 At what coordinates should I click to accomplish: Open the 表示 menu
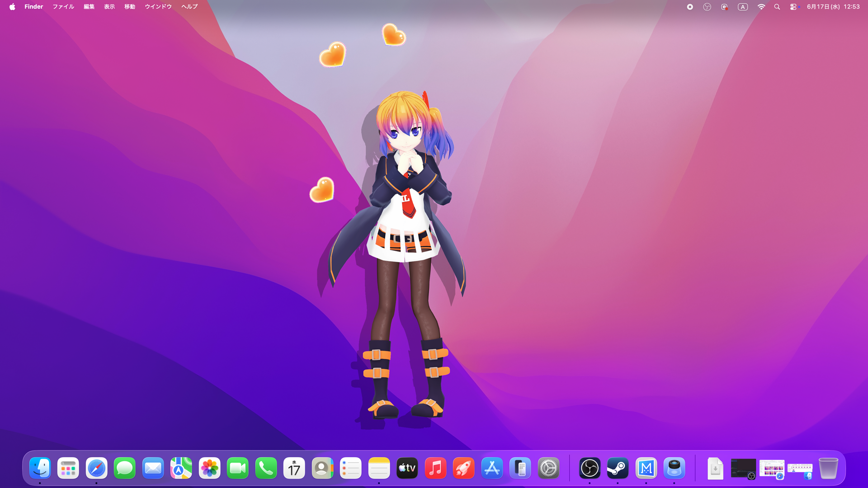109,7
